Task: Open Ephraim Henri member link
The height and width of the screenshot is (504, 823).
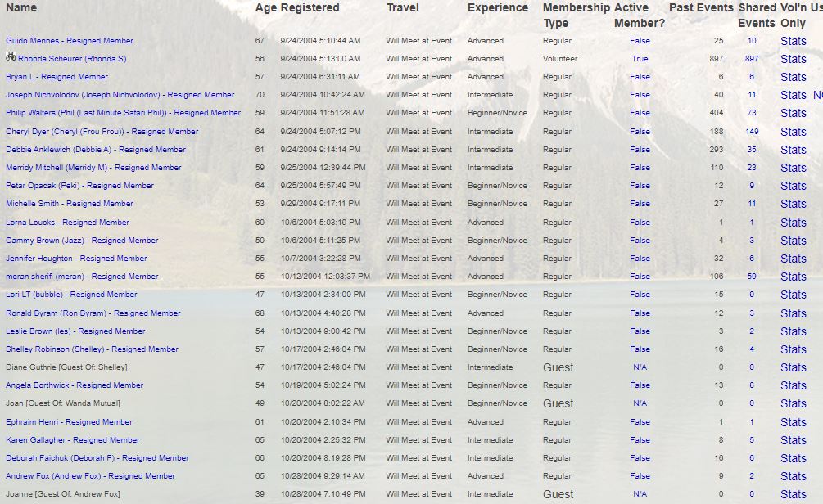Action: 69,422
